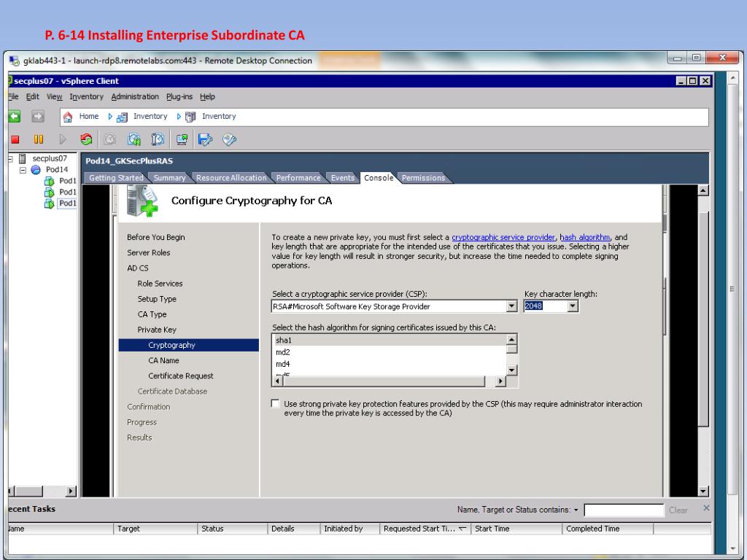Collapse the Pod14 tree node

coord(23,170)
